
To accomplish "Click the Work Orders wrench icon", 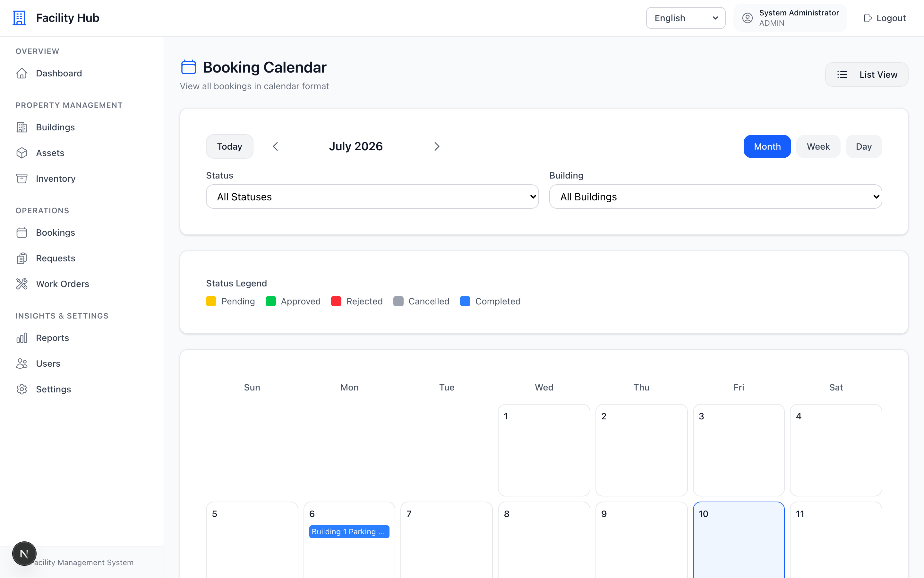I will pyautogui.click(x=22, y=284).
